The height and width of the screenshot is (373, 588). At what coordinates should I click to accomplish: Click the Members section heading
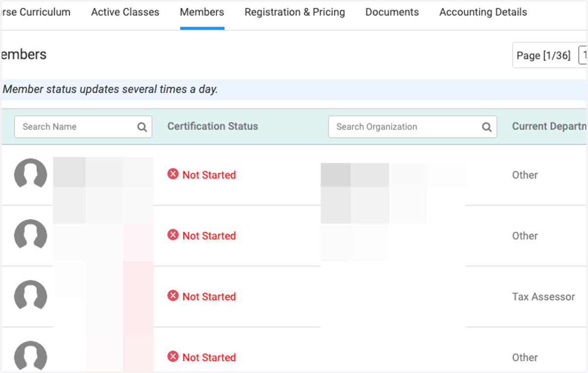23,54
